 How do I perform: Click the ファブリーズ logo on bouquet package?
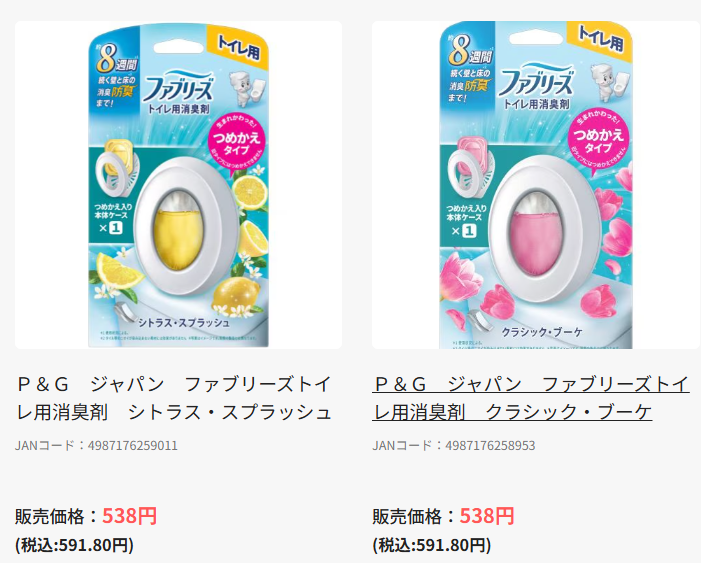coord(536,81)
